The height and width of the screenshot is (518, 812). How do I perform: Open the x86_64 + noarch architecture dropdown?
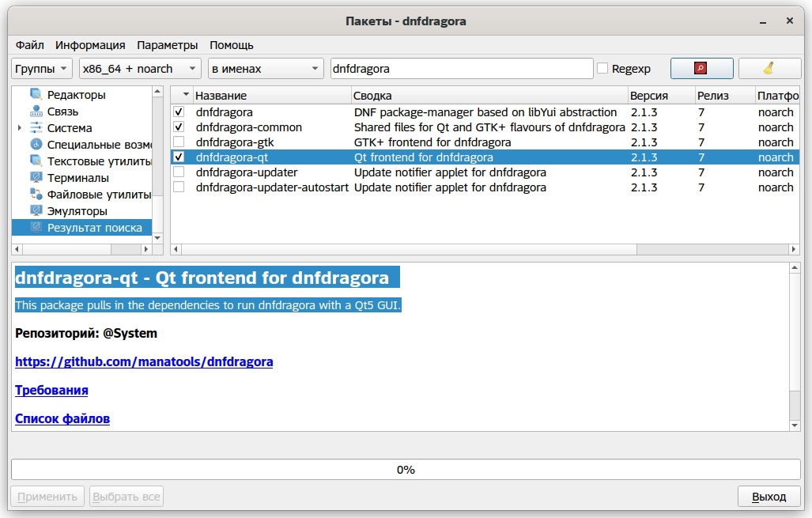point(140,68)
